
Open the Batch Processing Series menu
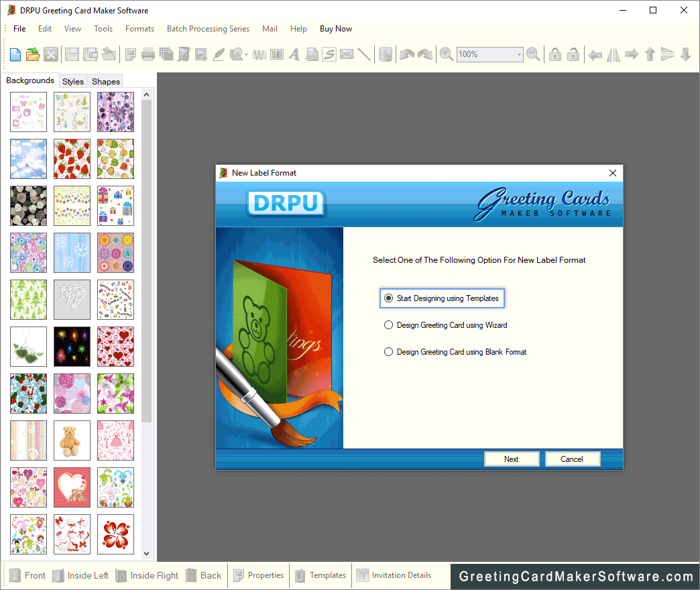pyautogui.click(x=208, y=29)
